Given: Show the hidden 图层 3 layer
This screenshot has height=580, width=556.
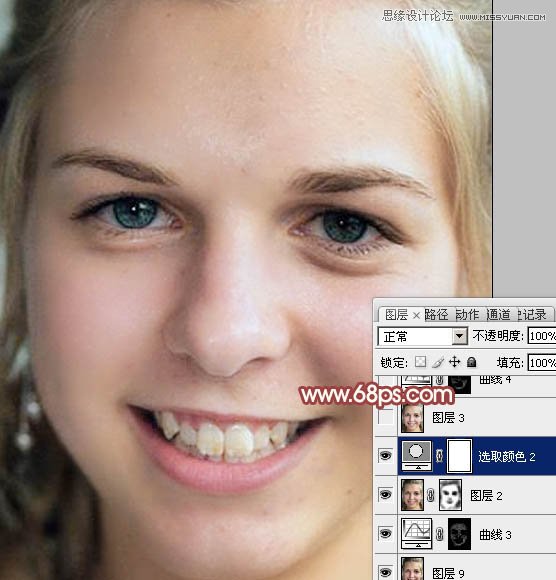Looking at the screenshot, I should pos(386,418).
